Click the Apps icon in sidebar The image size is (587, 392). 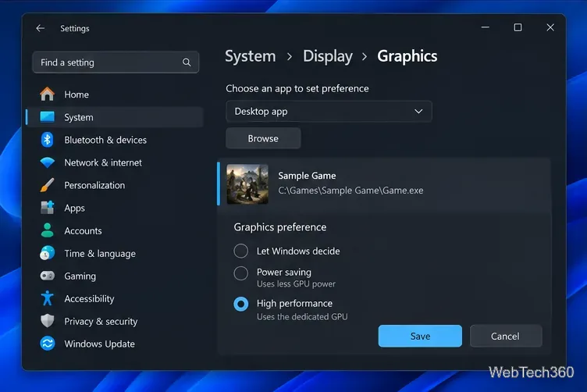pyautogui.click(x=47, y=208)
